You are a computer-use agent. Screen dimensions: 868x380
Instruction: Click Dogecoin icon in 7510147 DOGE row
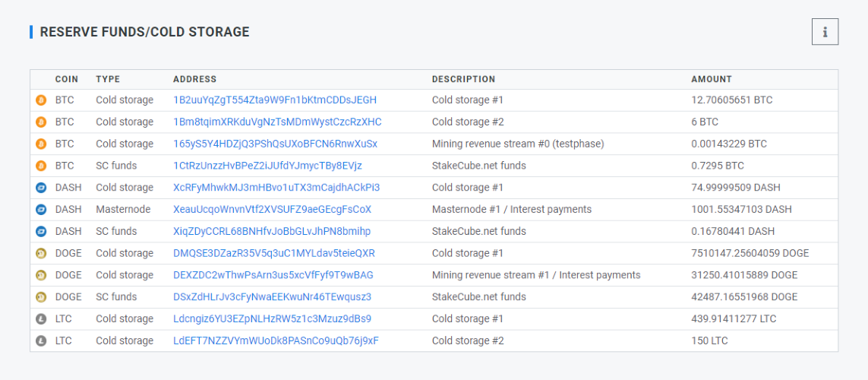(41, 253)
